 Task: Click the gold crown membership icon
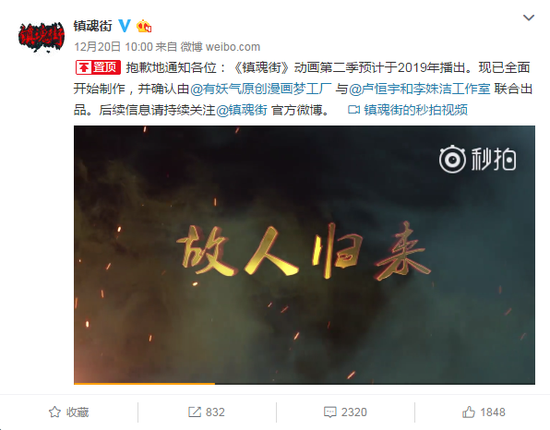point(144,26)
